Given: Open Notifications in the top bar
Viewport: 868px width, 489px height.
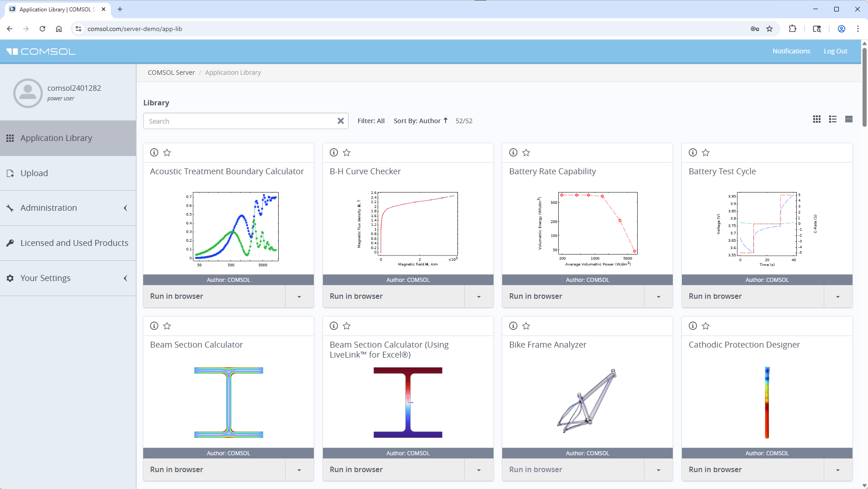Looking at the screenshot, I should pyautogui.click(x=791, y=51).
